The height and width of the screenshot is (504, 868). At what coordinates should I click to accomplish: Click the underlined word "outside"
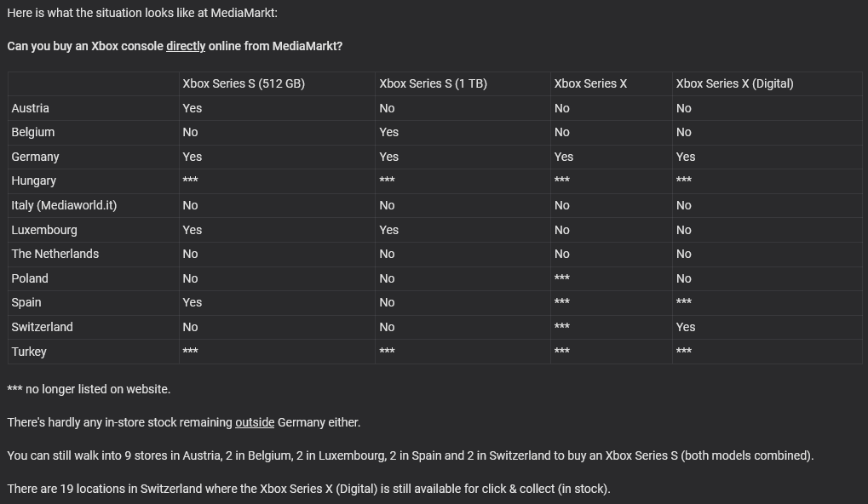coord(255,422)
